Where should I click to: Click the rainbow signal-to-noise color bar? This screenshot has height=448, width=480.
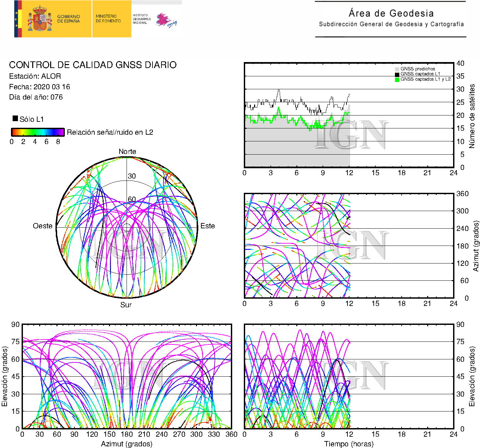tap(38, 132)
